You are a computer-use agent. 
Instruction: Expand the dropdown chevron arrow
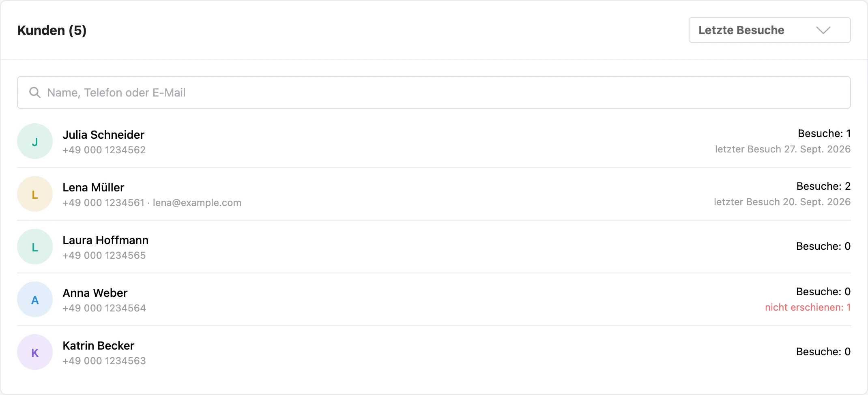(x=823, y=30)
